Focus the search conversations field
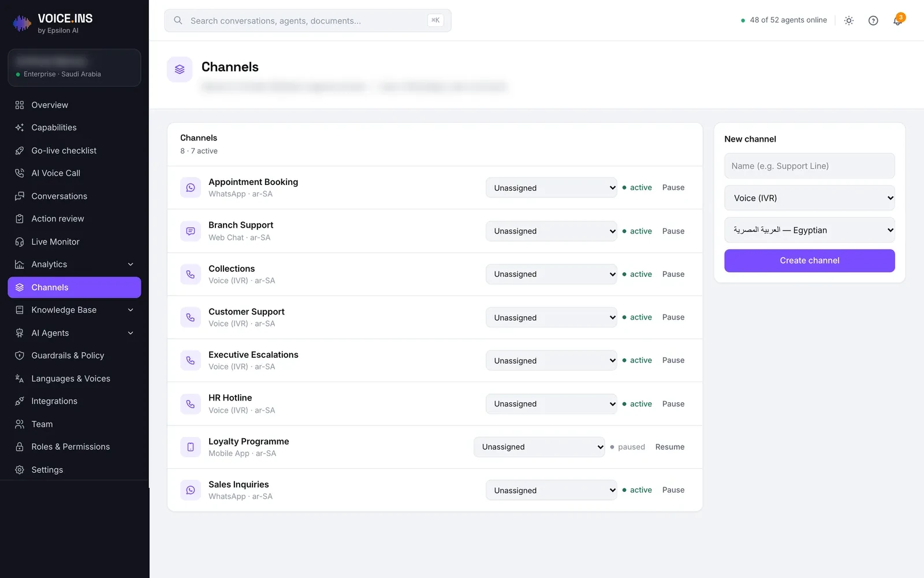924x578 pixels. [x=308, y=20]
